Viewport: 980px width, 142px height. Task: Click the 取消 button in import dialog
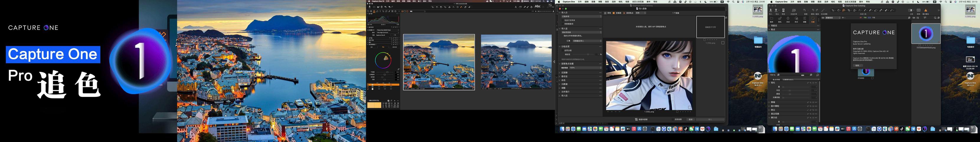pos(690,119)
